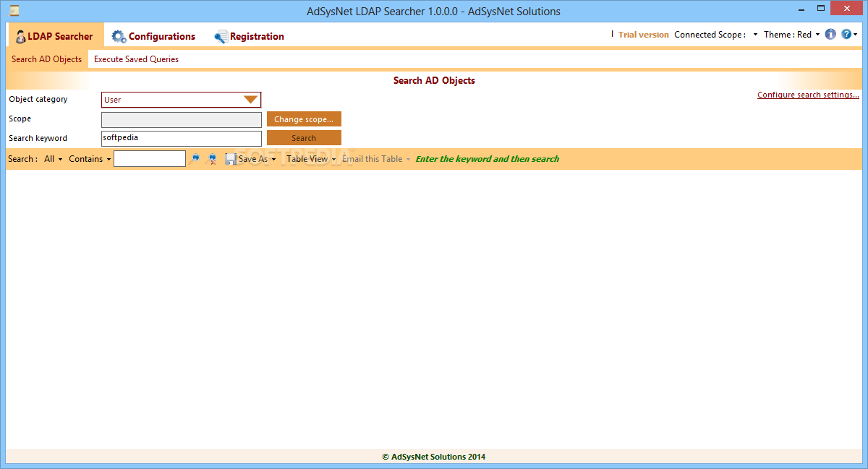
Task: Expand the Object category User dropdown
Action: pyautogui.click(x=251, y=100)
